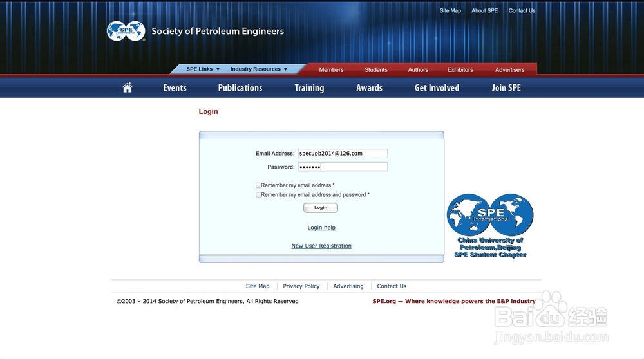This screenshot has height=359, width=644.
Task: Click the Login button
Action: pos(320,208)
